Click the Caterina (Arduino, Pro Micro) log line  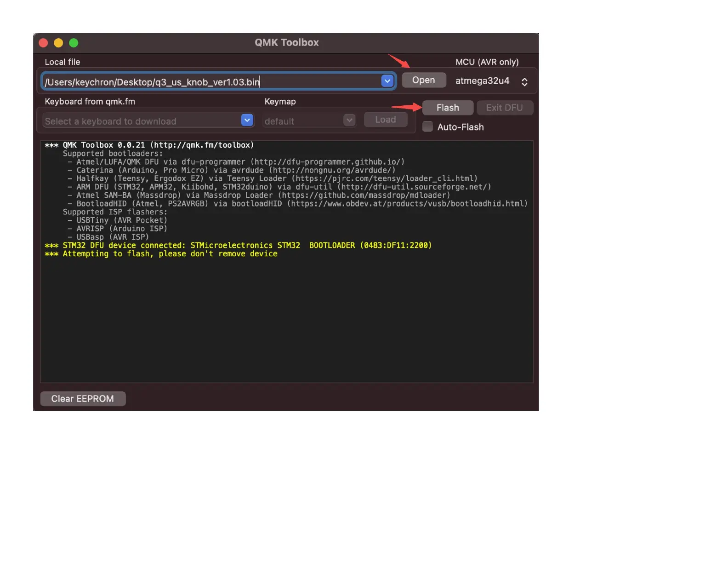(x=231, y=170)
